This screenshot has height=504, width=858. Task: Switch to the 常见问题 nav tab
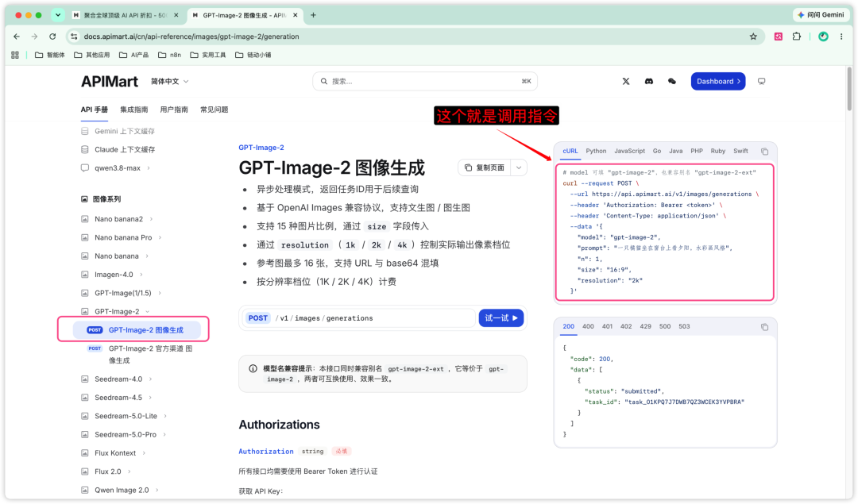[214, 110]
